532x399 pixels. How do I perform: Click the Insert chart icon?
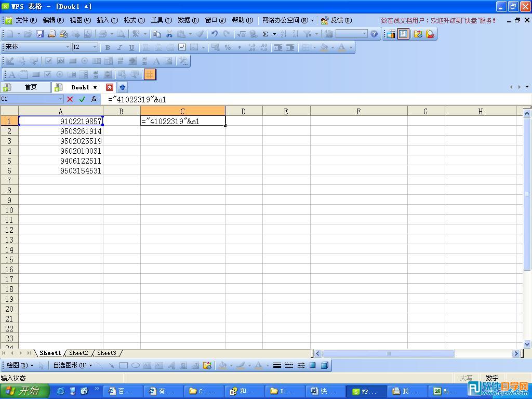click(328, 34)
